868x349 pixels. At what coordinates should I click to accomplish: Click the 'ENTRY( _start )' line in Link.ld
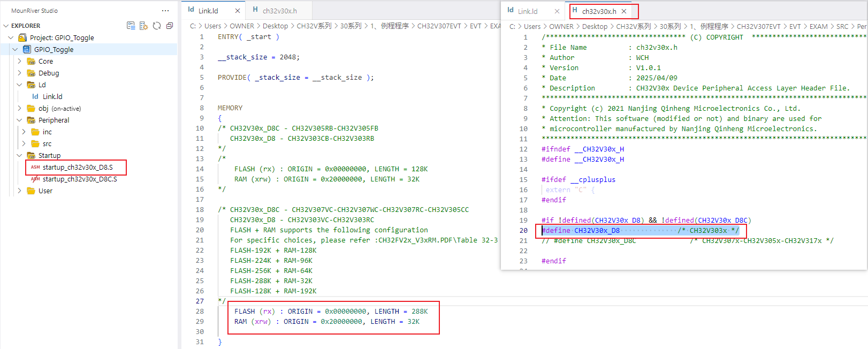coord(248,37)
